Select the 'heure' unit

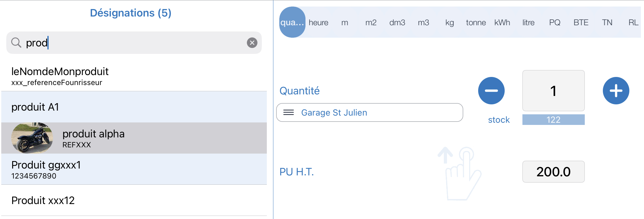click(x=318, y=22)
